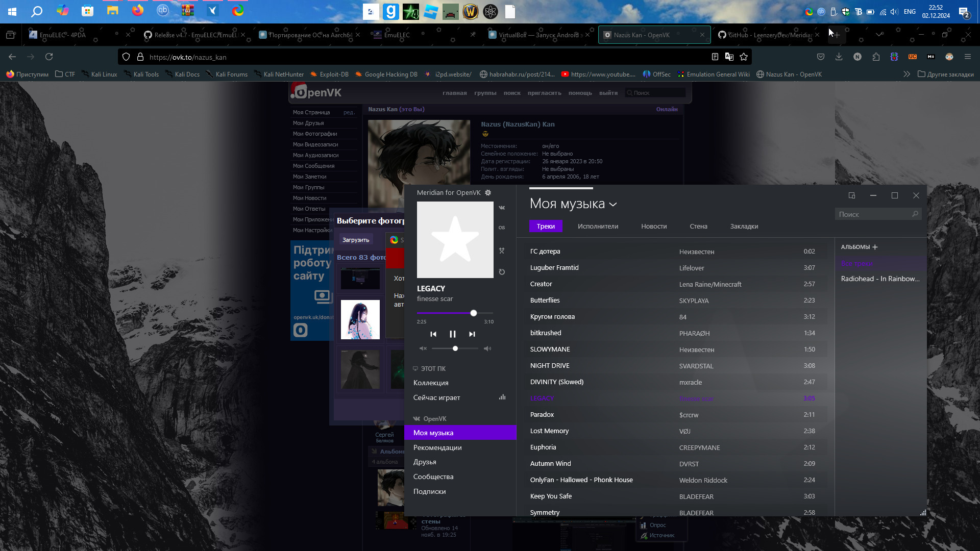Pause the playing LEGACY track
Image resolution: width=980 pixels, height=551 pixels.
[452, 334]
